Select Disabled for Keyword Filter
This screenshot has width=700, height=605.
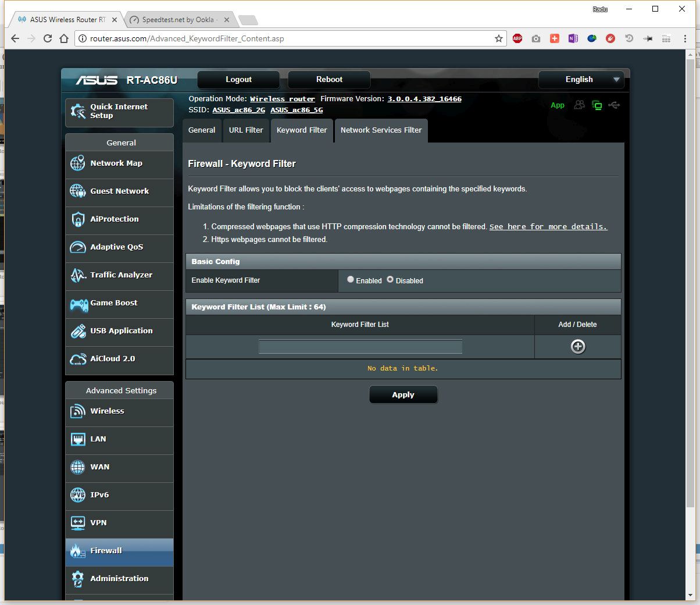(390, 280)
